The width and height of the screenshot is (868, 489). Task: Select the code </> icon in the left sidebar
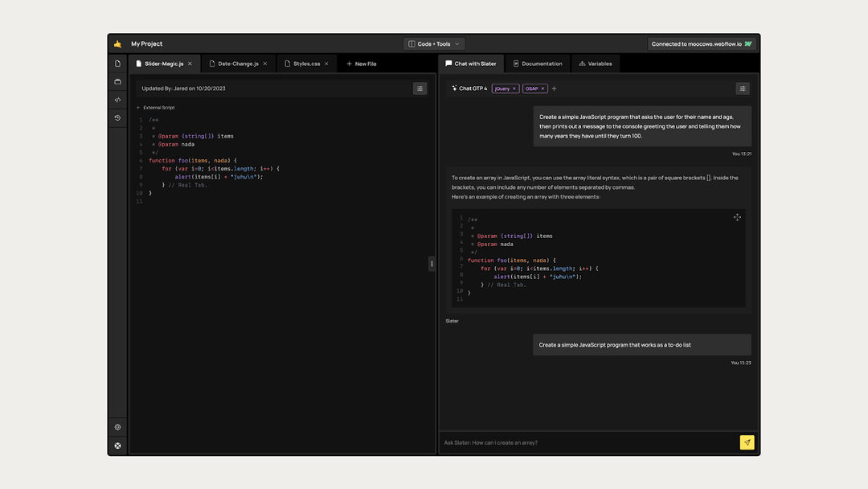117,100
